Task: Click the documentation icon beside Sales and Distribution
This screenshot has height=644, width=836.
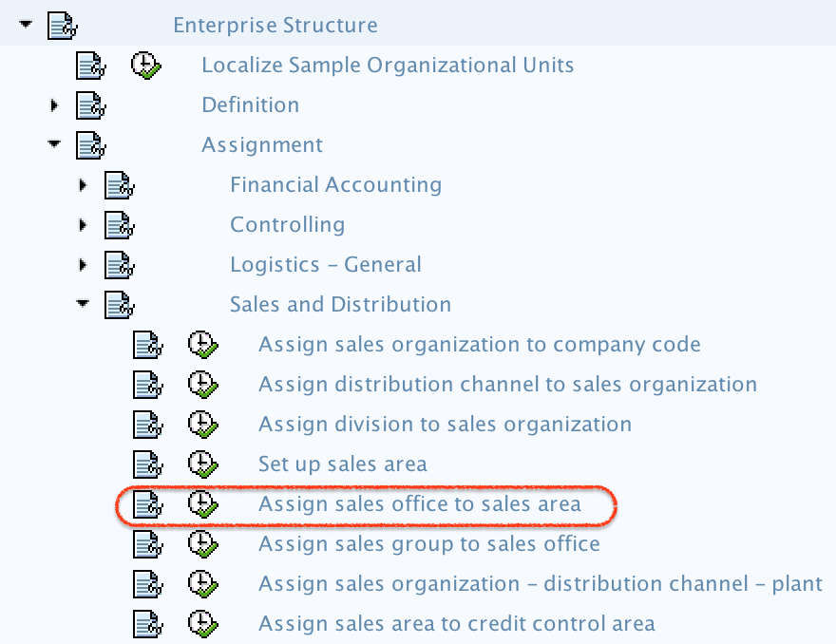Action: pyautogui.click(x=119, y=304)
